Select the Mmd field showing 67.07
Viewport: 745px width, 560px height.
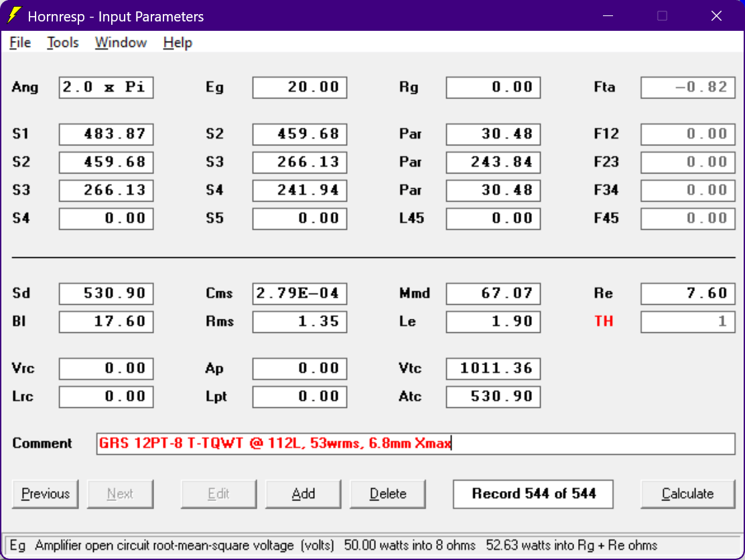click(x=493, y=293)
